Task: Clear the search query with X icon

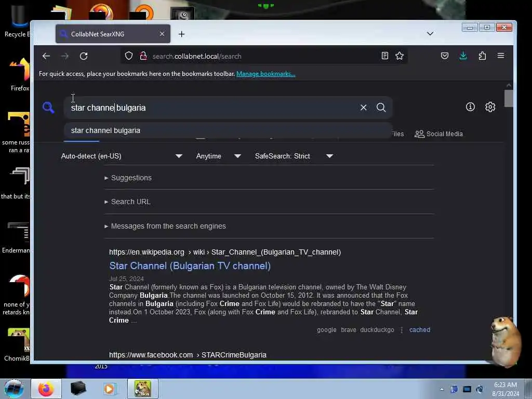Action: (x=363, y=108)
